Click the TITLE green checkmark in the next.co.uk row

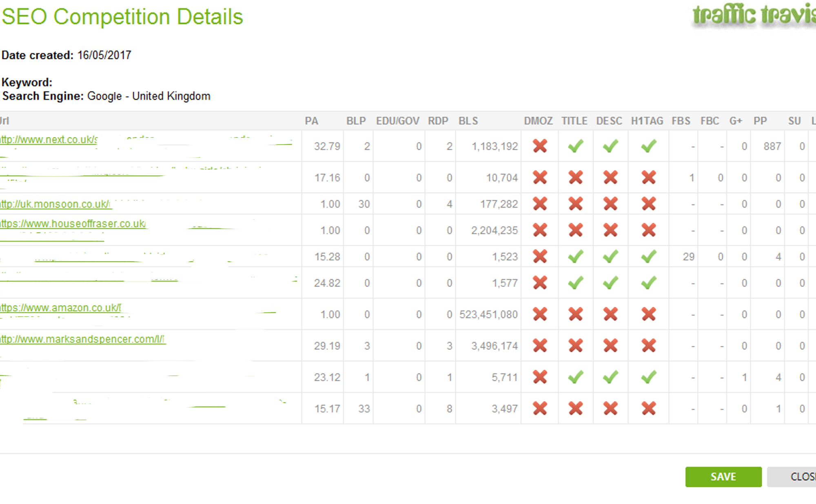575,146
